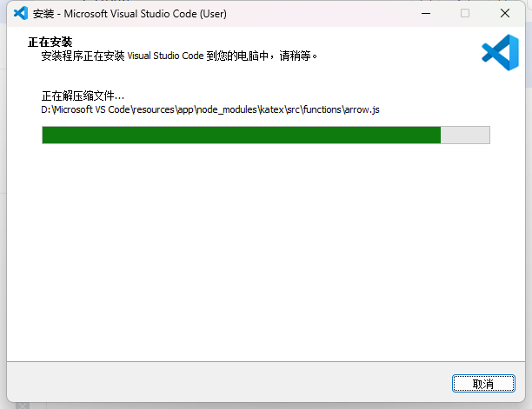This screenshot has height=409, width=532.
Task: Click the arrow.js file path text
Action: (210, 109)
